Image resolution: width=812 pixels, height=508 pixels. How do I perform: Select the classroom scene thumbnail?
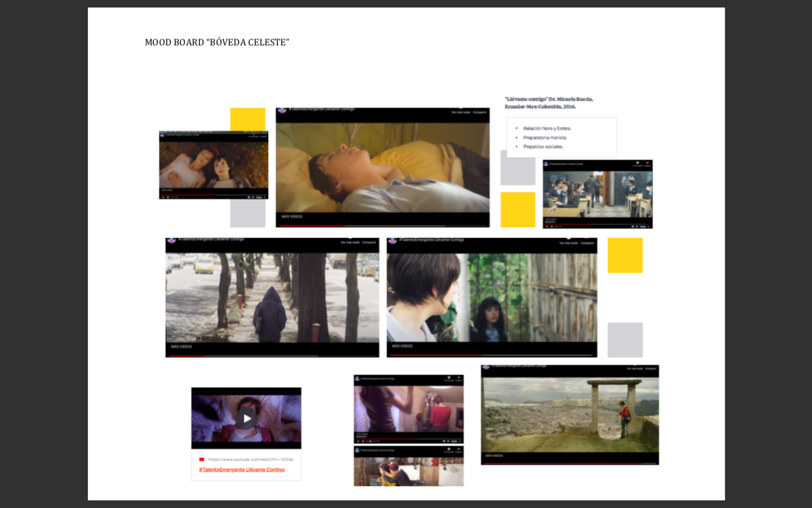pos(597,194)
